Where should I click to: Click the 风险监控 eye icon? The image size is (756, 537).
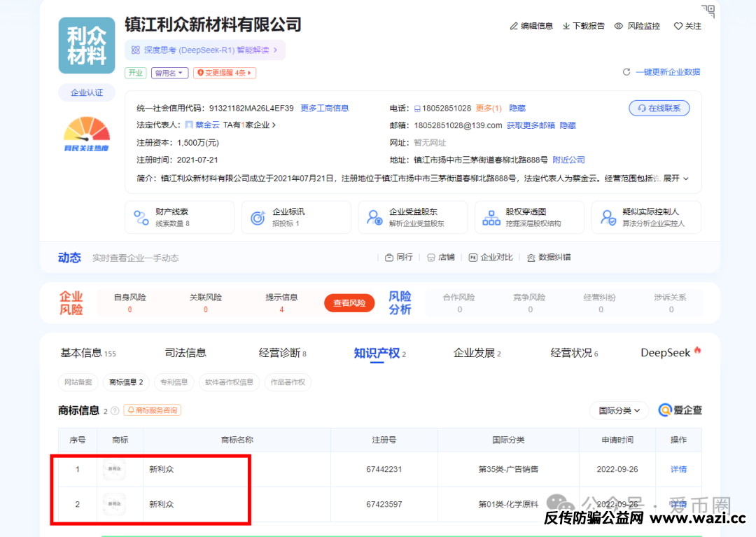(x=619, y=26)
